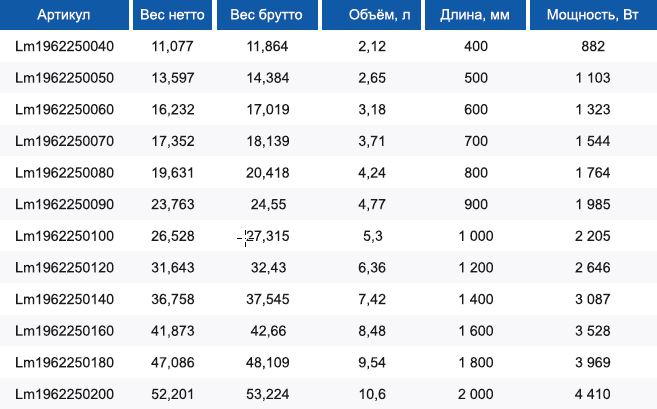
Task: Select the Объём, л column header
Action: pyautogui.click(x=371, y=15)
